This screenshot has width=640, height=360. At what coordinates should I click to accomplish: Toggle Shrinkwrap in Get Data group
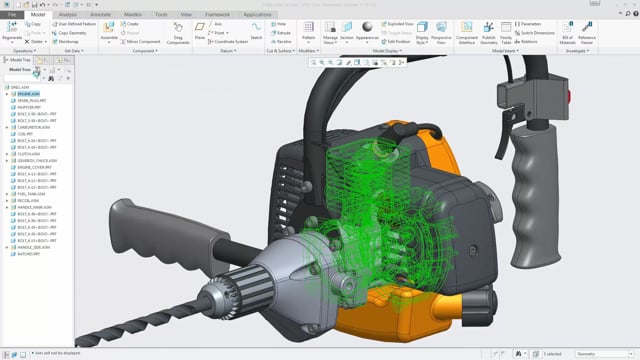(x=65, y=42)
